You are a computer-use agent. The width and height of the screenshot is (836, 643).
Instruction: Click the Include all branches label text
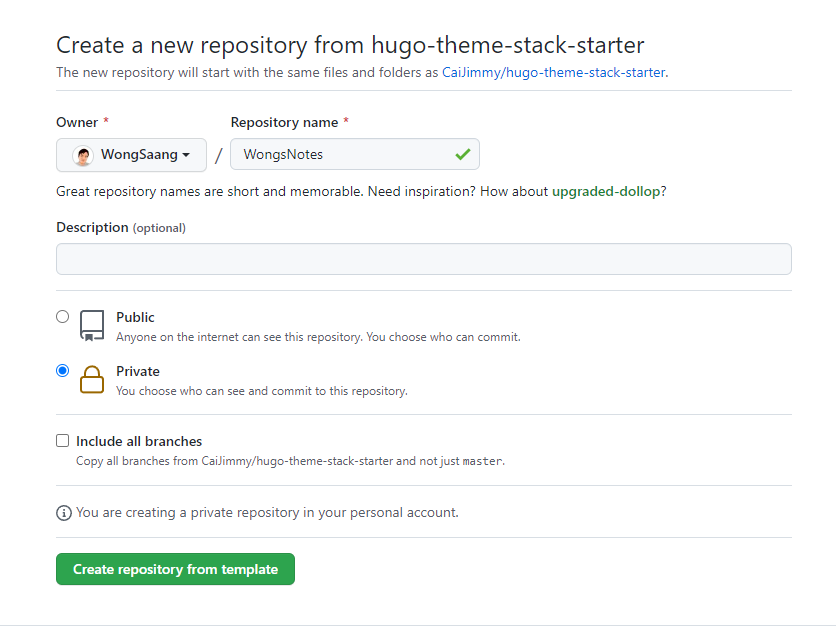coord(139,441)
